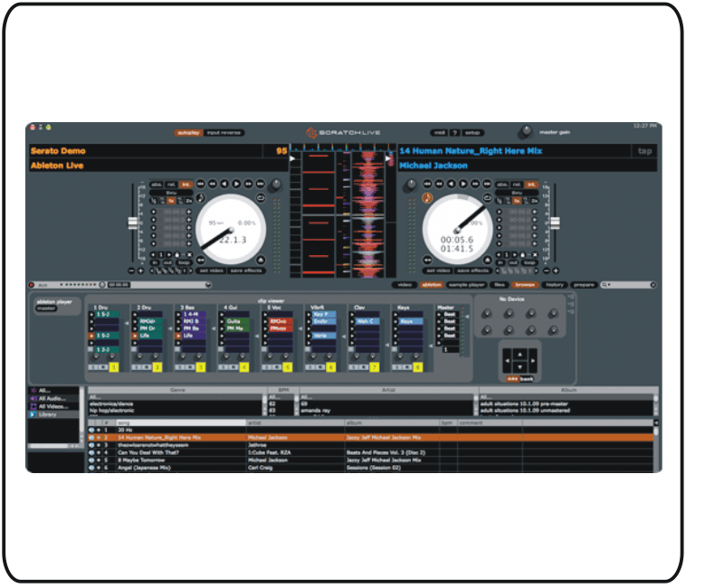Click the music note icon on right deck
Screen dimensions: 724x588
pos(425,199)
